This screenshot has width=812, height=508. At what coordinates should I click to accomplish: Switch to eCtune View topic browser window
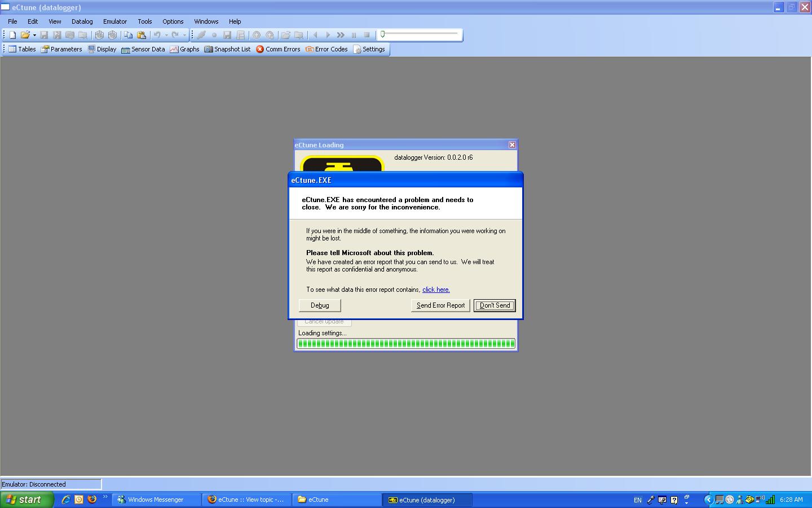tap(247, 500)
